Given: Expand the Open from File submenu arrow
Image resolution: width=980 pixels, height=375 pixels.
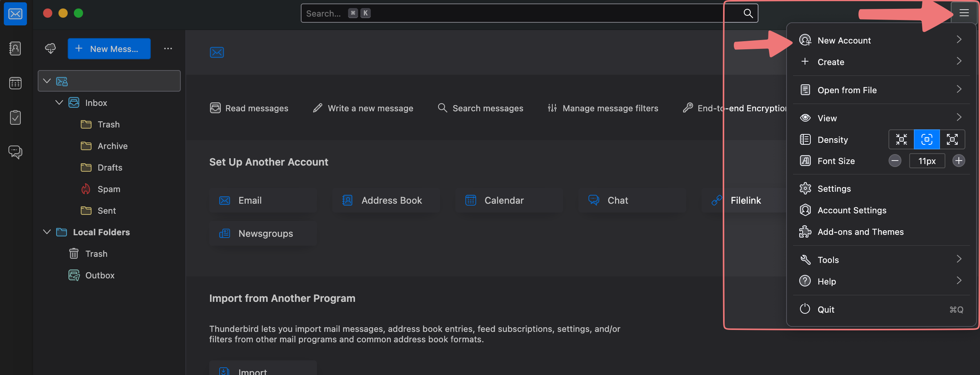Looking at the screenshot, I should (x=959, y=89).
